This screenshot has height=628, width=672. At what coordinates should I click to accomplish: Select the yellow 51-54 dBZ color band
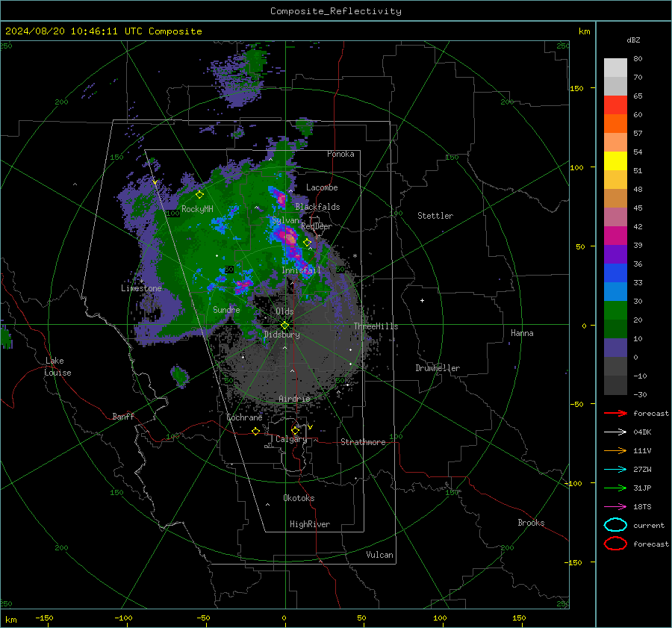[615, 161]
